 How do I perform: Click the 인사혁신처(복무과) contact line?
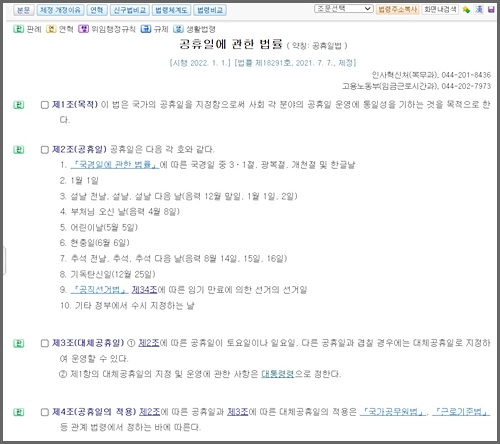(x=431, y=75)
